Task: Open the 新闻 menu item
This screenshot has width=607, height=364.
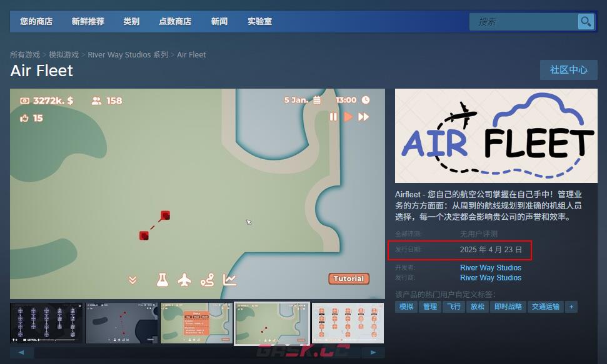Action: point(219,22)
